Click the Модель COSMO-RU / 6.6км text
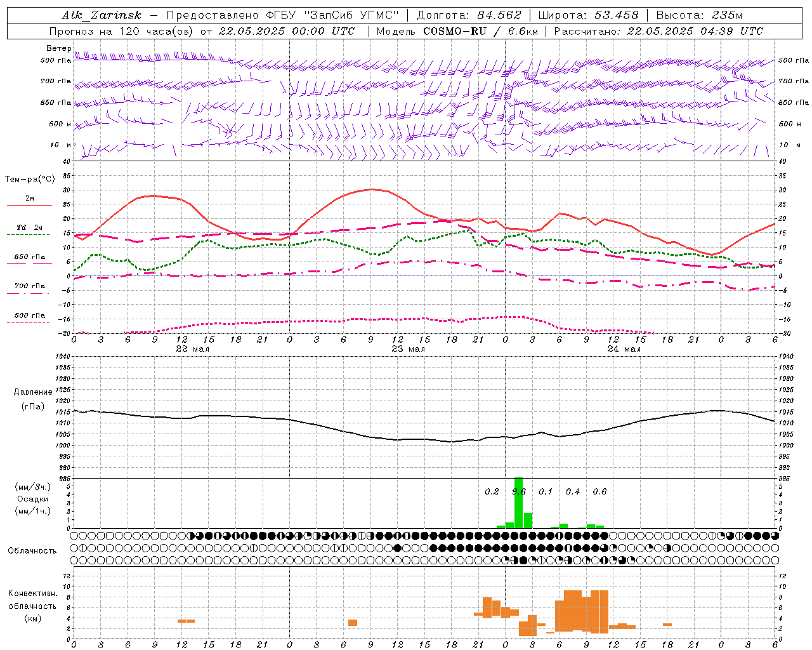812x650 pixels. point(457,31)
